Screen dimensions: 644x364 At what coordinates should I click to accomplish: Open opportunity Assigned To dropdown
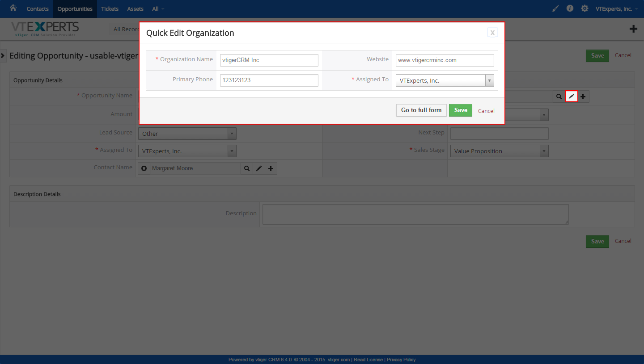[187, 151]
